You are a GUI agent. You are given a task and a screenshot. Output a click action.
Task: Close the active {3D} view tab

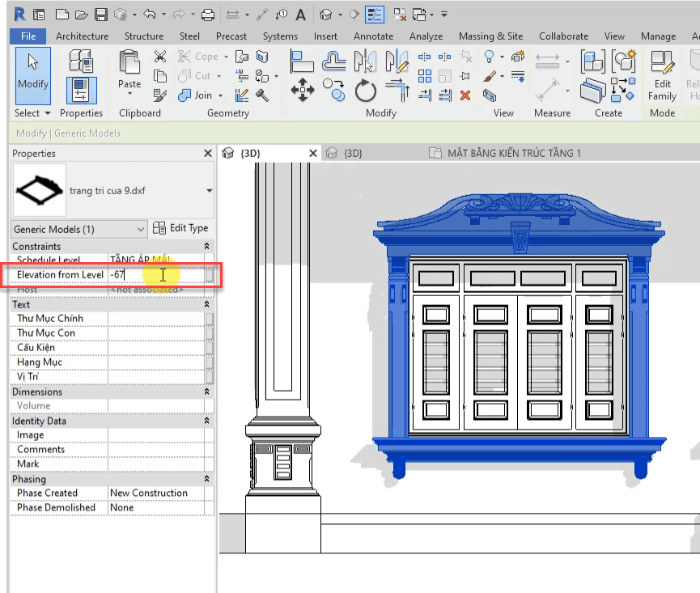[313, 154]
